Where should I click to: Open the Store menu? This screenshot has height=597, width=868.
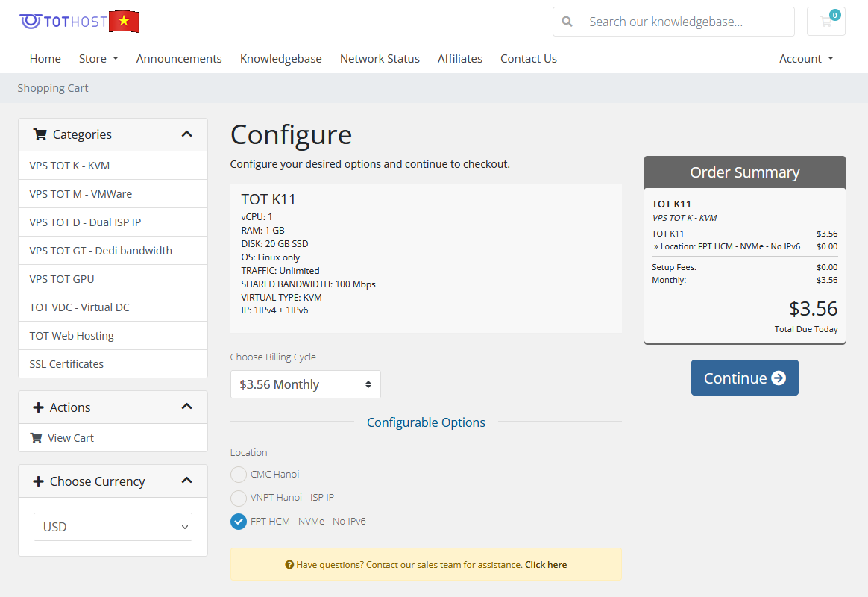(x=98, y=59)
